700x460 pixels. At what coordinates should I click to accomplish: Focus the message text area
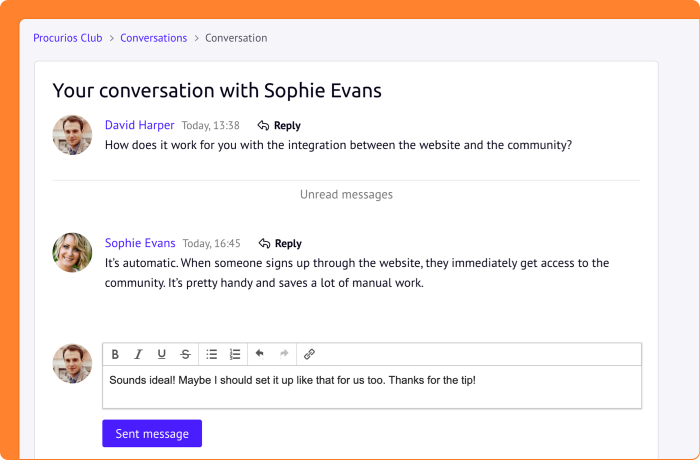click(372, 387)
